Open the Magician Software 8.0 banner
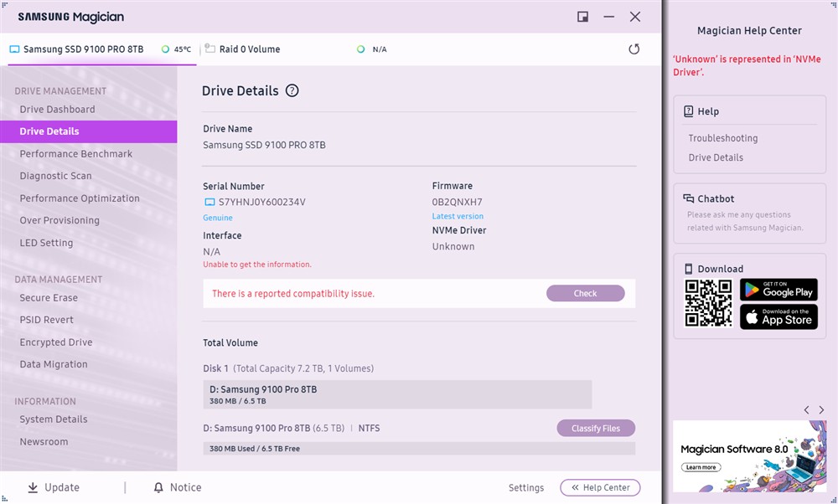The width and height of the screenshot is (838, 504). (749, 455)
